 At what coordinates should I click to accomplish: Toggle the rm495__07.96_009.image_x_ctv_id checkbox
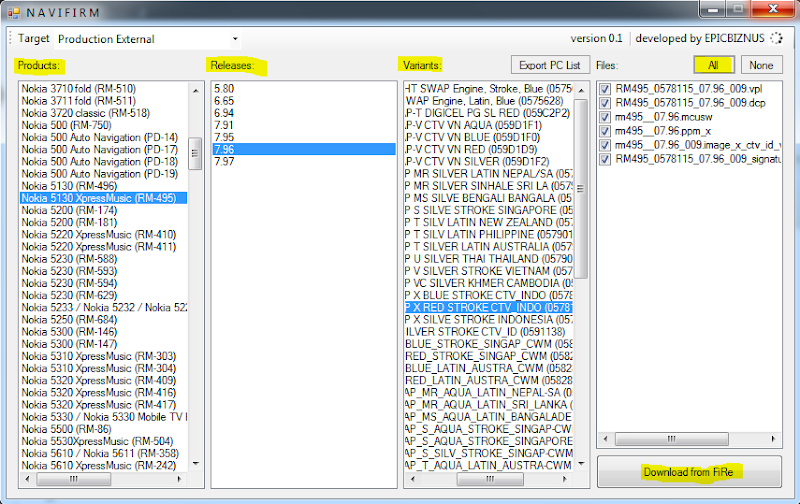[x=605, y=145]
